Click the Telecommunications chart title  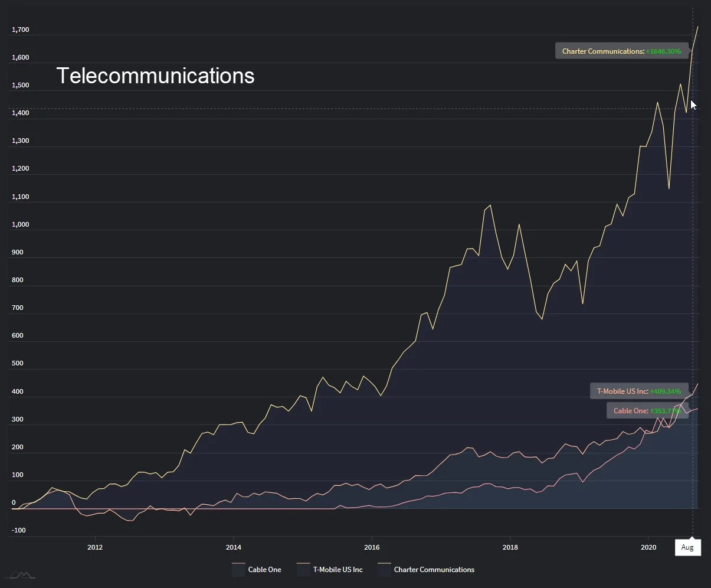156,76
